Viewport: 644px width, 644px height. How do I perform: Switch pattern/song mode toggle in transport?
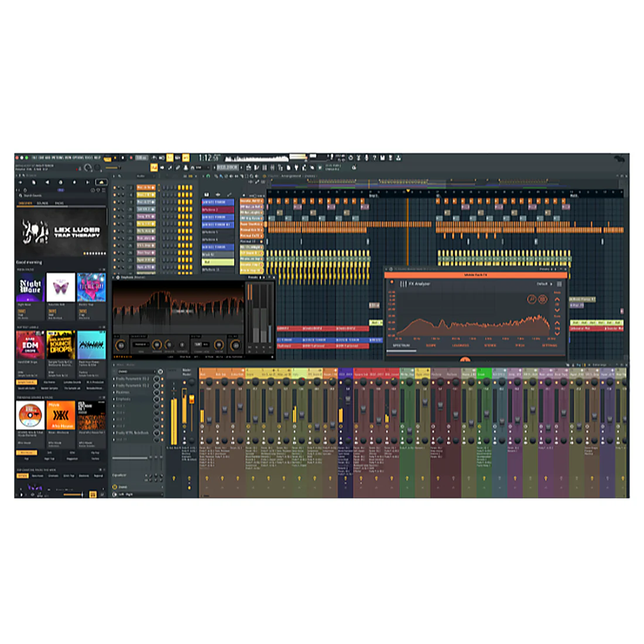click(108, 159)
